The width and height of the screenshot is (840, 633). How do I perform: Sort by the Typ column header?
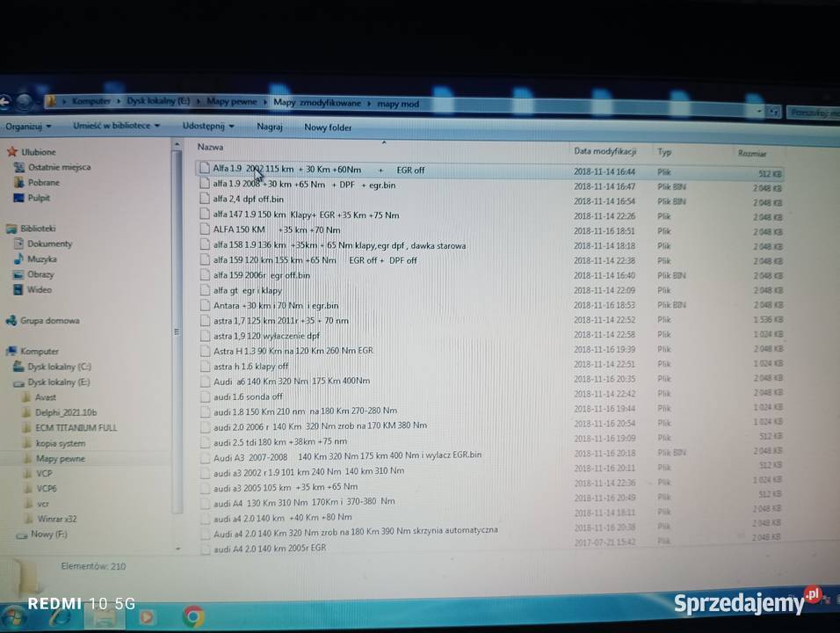coord(664,152)
